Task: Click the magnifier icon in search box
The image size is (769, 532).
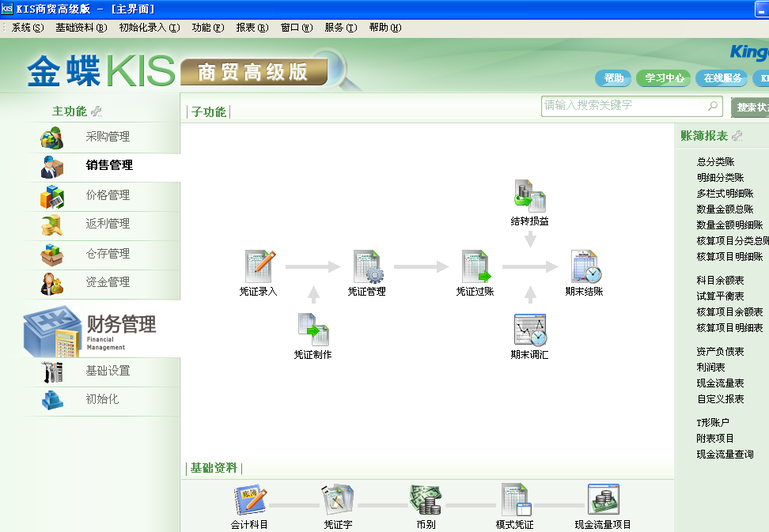Action: [713, 105]
